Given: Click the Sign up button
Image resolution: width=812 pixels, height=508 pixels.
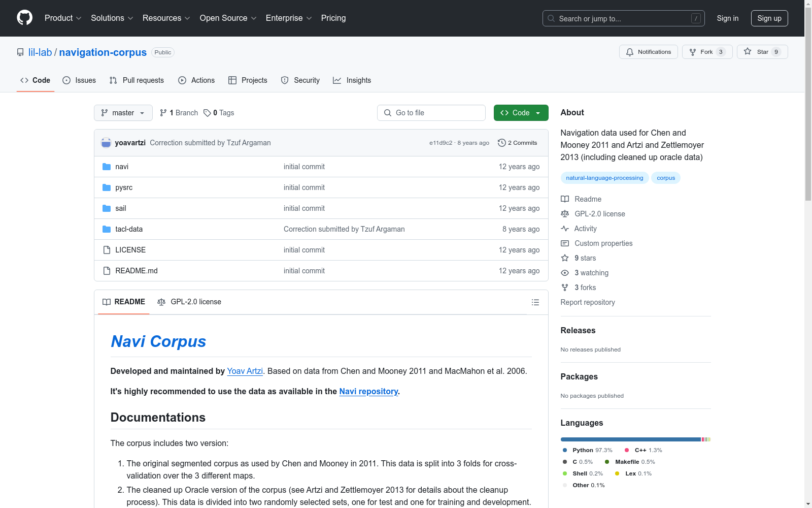Looking at the screenshot, I should tap(769, 18).
